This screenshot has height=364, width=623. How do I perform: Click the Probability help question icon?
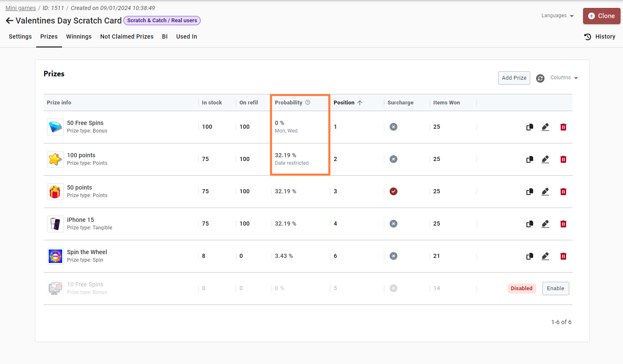[x=308, y=102]
